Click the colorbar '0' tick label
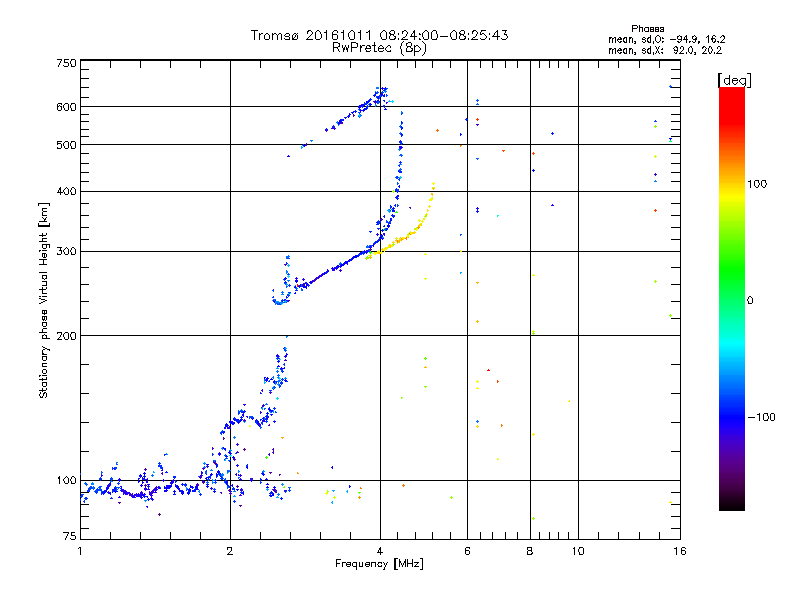The width and height of the screenshot is (800, 600). (750, 300)
